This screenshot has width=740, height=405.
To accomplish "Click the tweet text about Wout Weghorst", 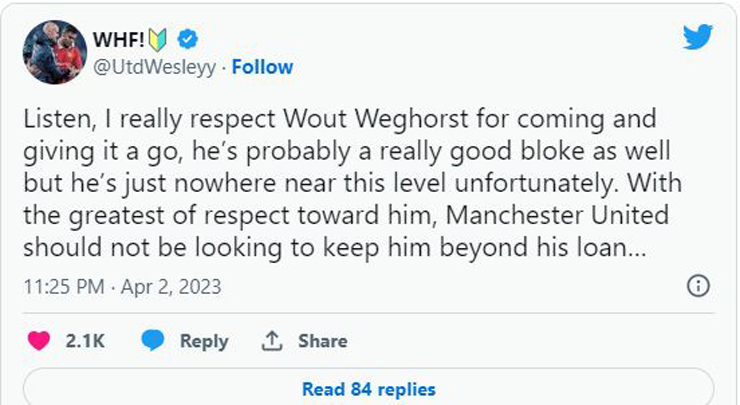I will [341, 183].
